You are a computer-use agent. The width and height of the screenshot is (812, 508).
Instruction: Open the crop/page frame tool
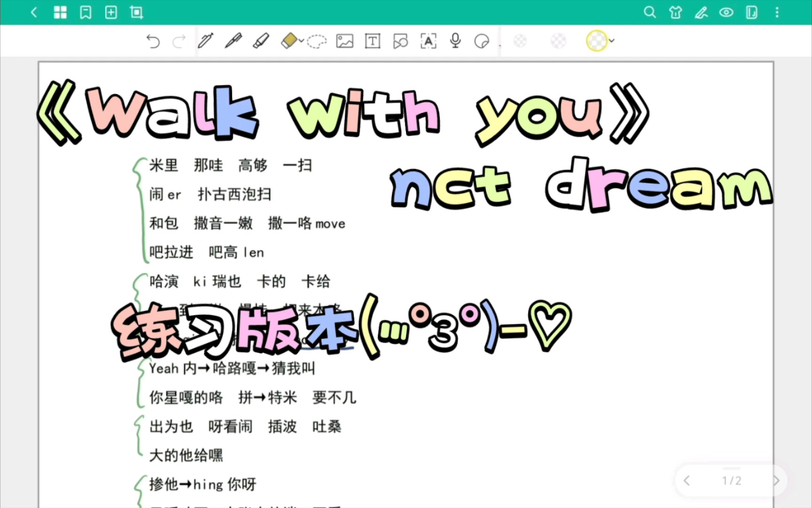pyautogui.click(x=137, y=12)
